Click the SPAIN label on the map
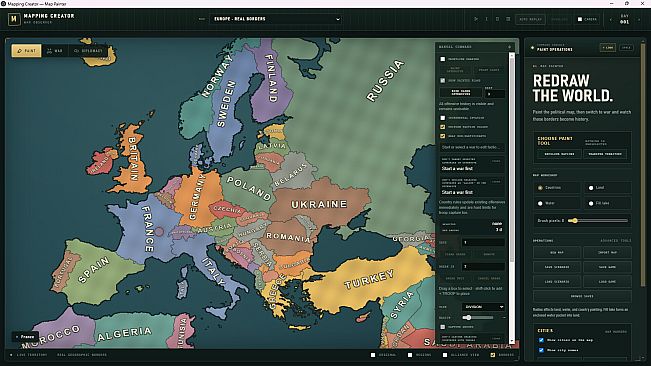Viewport: 651px width, 366px height. (x=94, y=270)
